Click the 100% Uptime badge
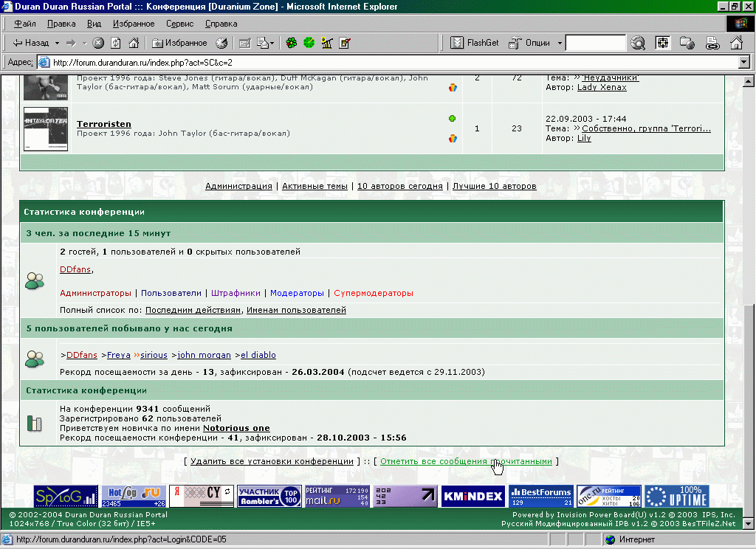Viewport: 756px width, 549px height. point(676,496)
